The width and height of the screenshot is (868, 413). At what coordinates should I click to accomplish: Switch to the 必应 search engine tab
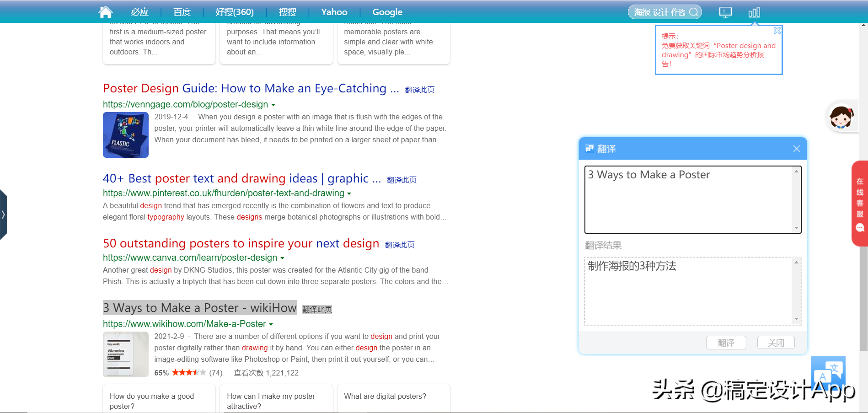[x=139, y=12]
